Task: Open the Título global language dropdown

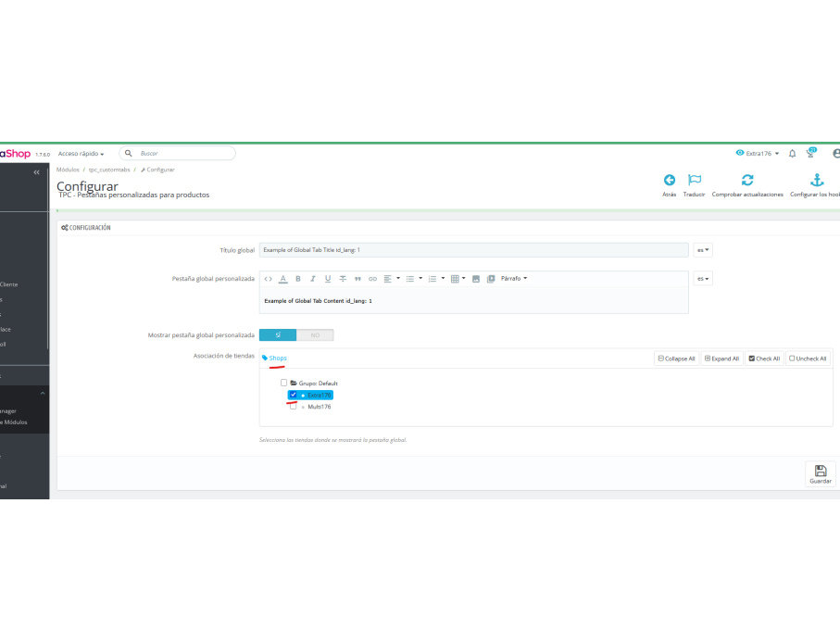Action: point(703,250)
